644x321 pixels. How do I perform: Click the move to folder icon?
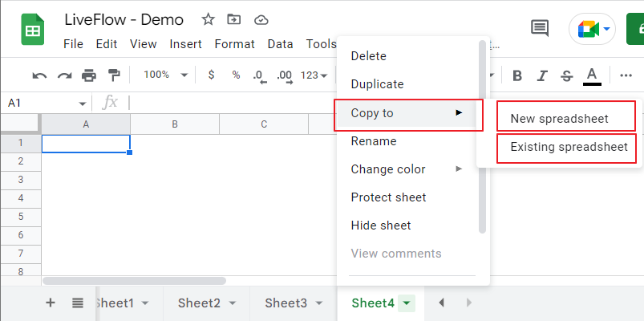[x=234, y=19]
